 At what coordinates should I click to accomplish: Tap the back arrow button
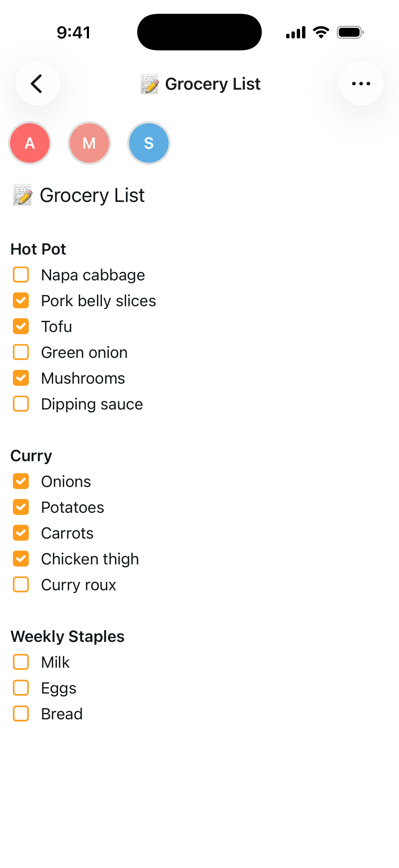coord(37,83)
